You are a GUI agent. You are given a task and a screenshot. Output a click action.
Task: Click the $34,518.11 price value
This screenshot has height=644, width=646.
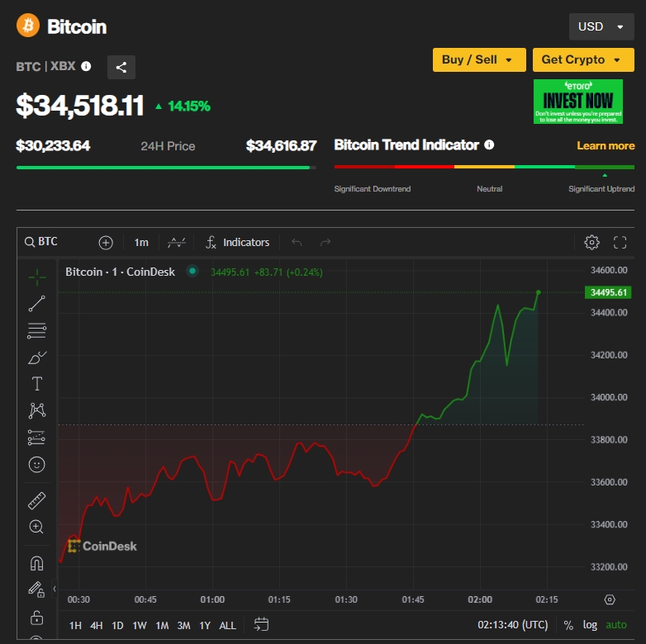point(80,106)
